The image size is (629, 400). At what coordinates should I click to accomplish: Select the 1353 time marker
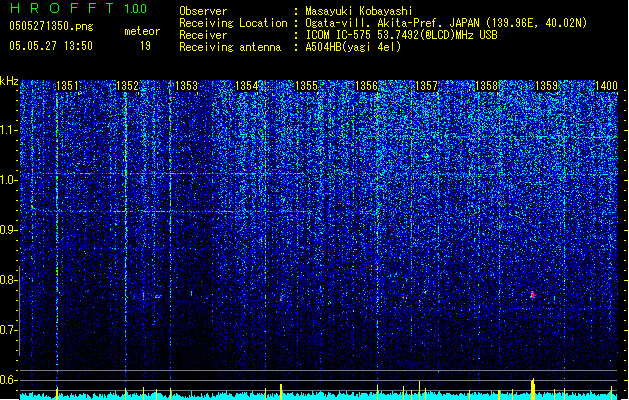click(187, 85)
